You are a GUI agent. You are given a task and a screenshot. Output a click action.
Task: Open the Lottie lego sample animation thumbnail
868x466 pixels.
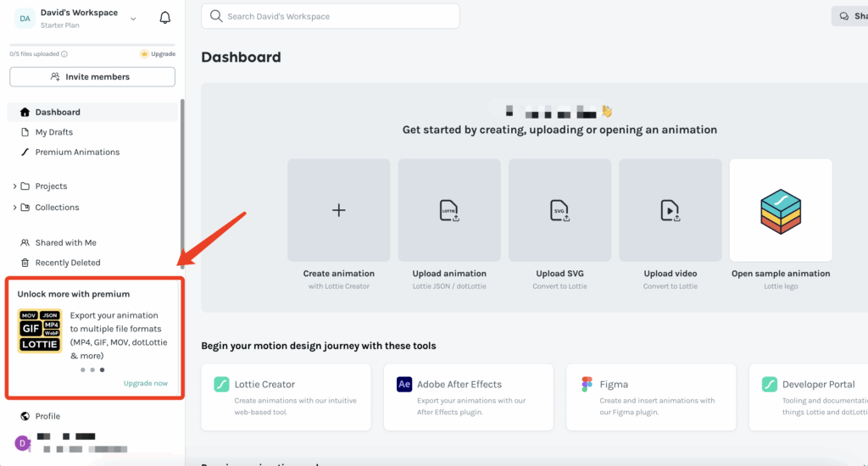pyautogui.click(x=781, y=210)
